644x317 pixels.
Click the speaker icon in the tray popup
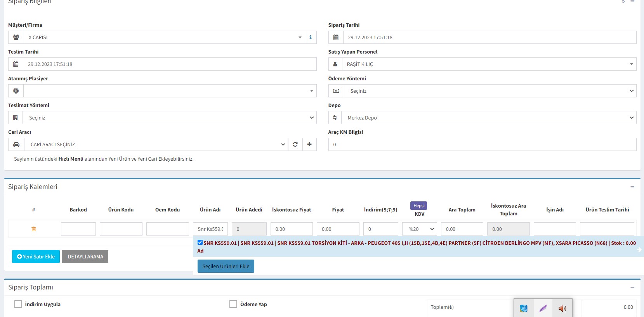pyautogui.click(x=562, y=308)
